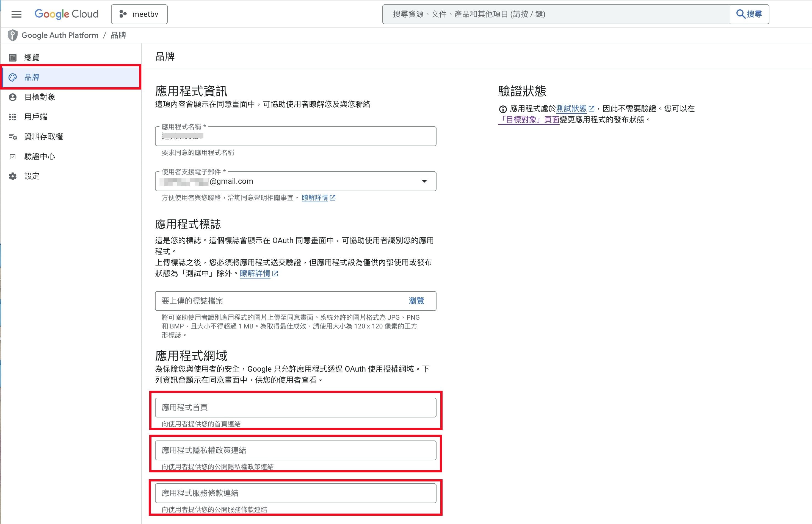This screenshot has width=812, height=524.
Task: Click the 要上傳的標誌檔案 upload field
Action: click(x=295, y=301)
